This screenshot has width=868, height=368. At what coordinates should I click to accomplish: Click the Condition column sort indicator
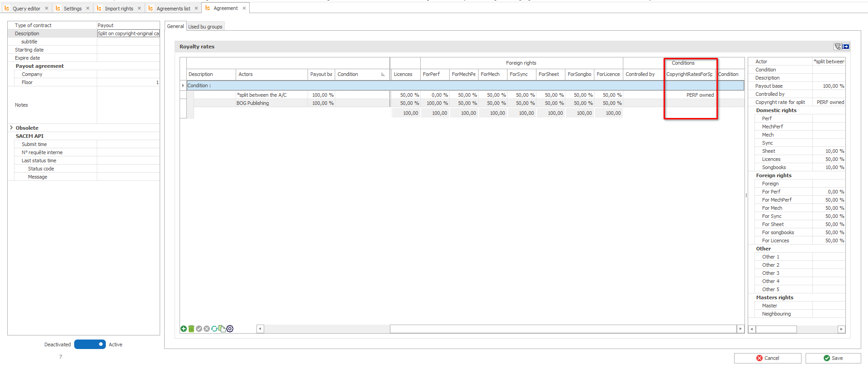(383, 75)
